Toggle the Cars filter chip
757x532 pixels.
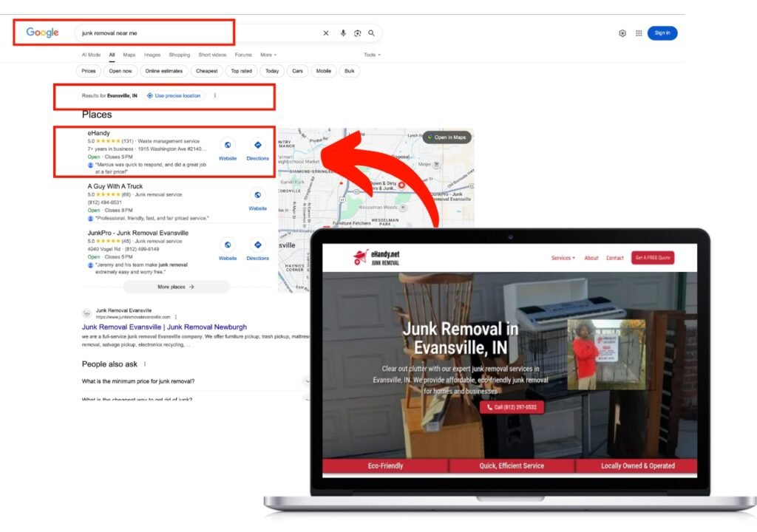pyautogui.click(x=297, y=71)
